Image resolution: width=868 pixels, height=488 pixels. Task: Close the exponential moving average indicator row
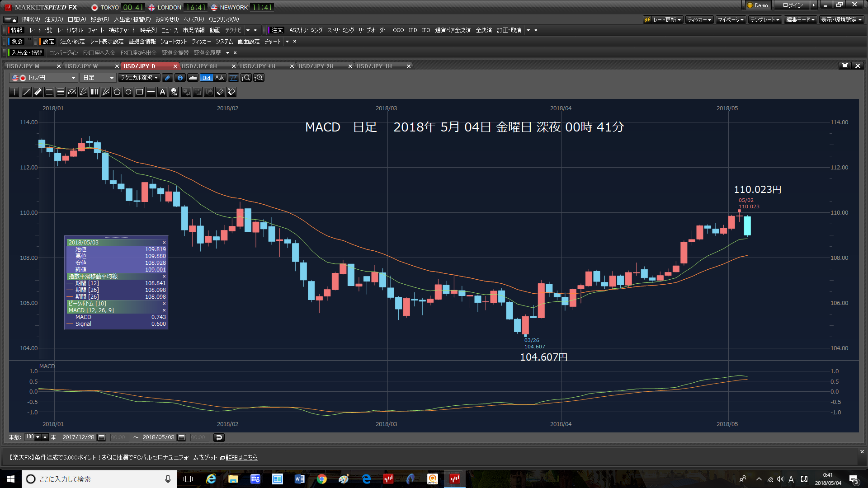[x=164, y=277]
